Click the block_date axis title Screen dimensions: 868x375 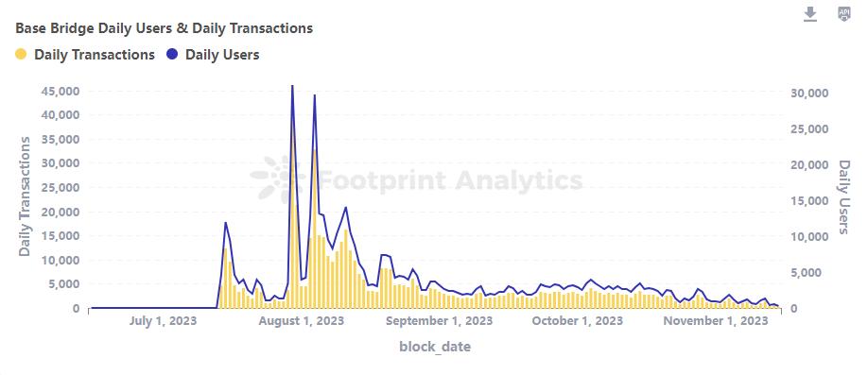(x=435, y=348)
